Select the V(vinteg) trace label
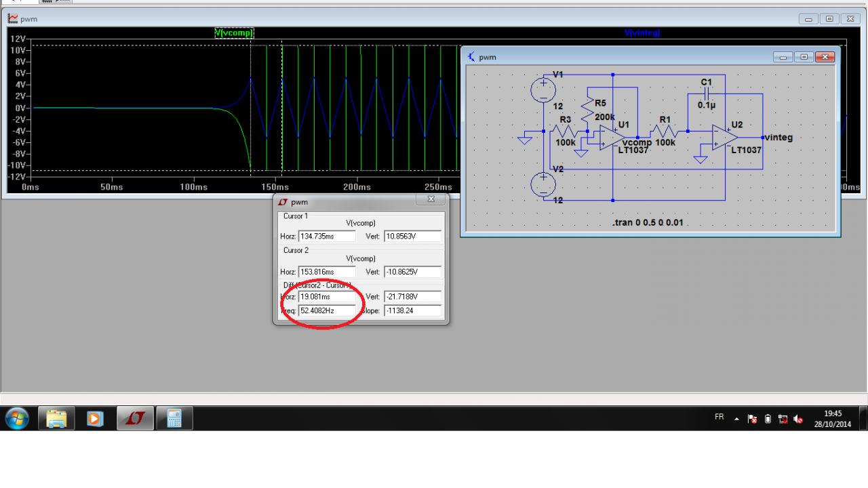This screenshot has width=868, height=488. [642, 33]
